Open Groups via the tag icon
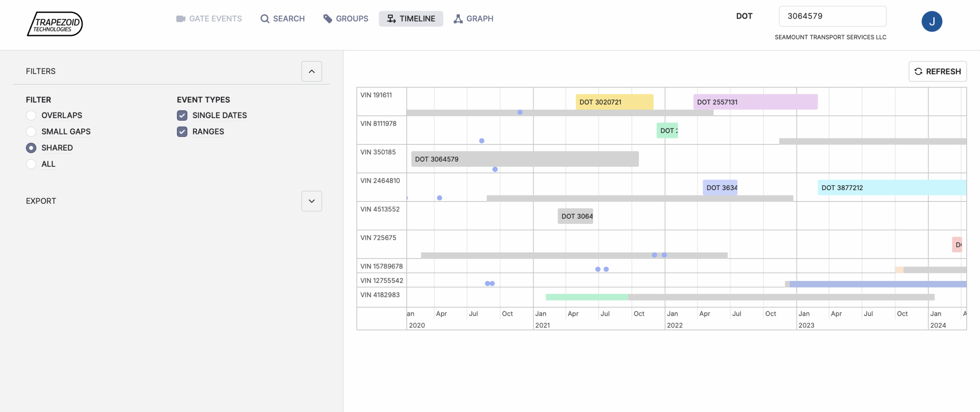 point(327,18)
